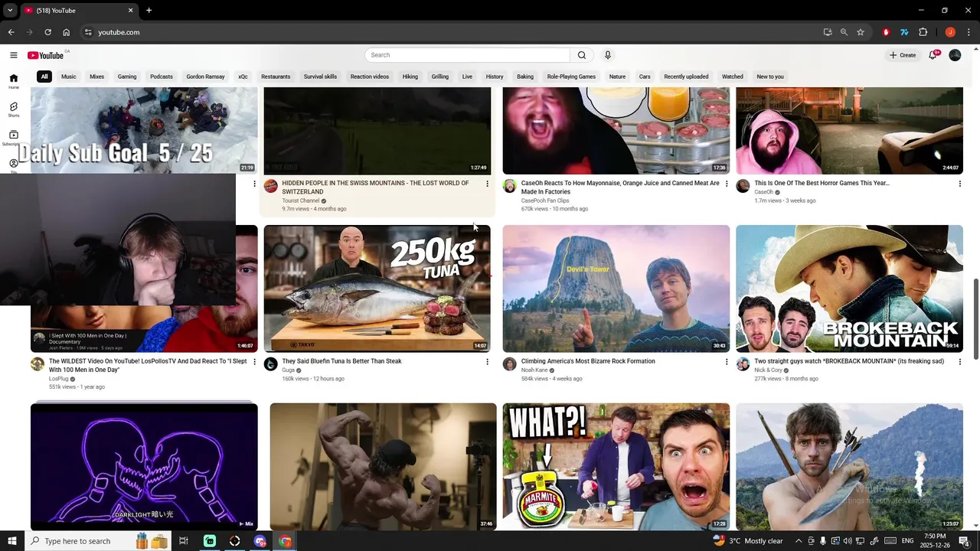Open options for BROKEBACK MOUNTAIN video
This screenshot has height=551, width=980.
click(x=959, y=362)
